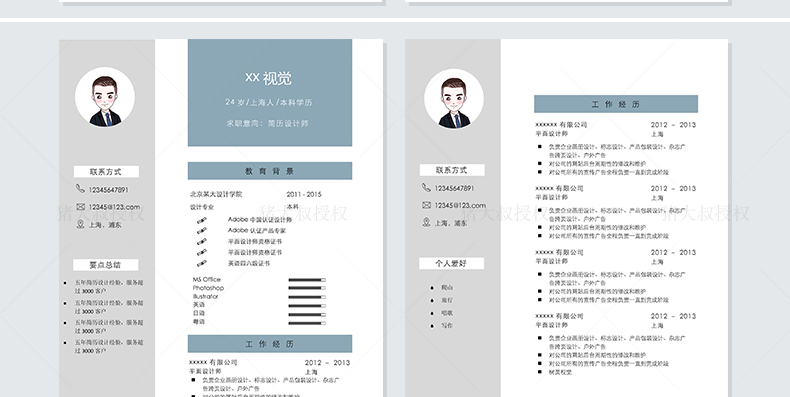Viewport: 790px width, 397px height.
Task: Click the 要点总结 label
Action: click(105, 265)
